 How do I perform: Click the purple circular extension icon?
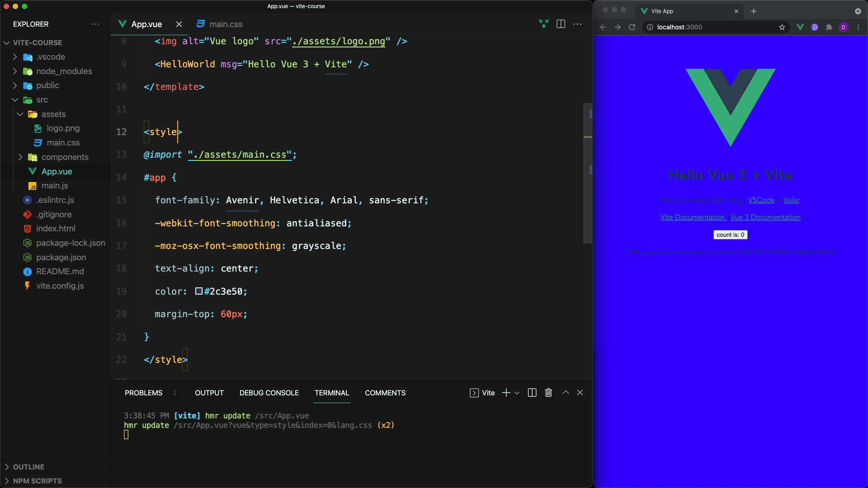(x=815, y=27)
